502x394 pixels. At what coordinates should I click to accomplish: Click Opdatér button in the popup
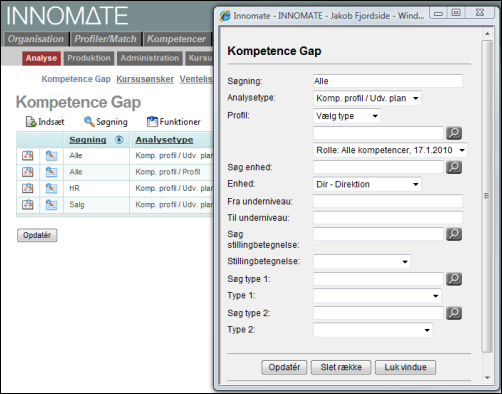tap(284, 367)
